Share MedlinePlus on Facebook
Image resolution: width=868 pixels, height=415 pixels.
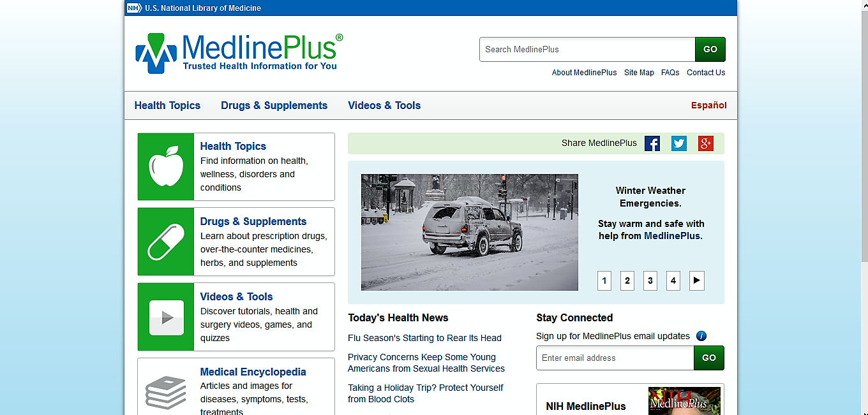[652, 143]
